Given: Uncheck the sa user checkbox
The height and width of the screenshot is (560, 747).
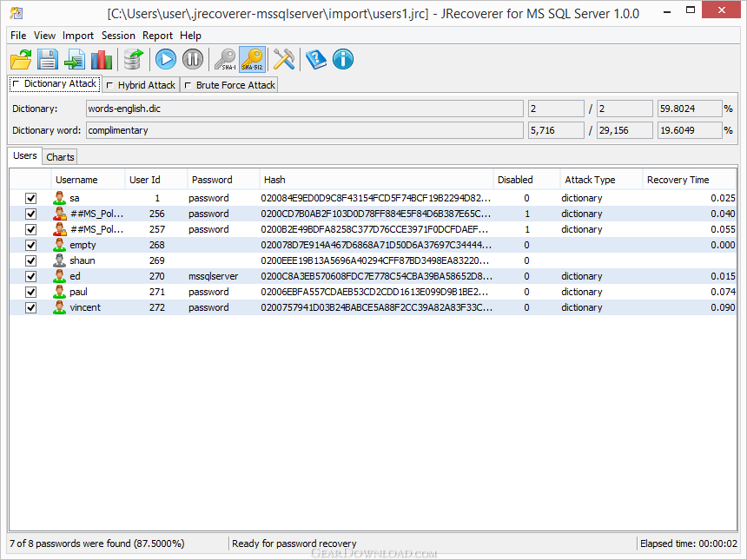Looking at the screenshot, I should [x=31, y=198].
